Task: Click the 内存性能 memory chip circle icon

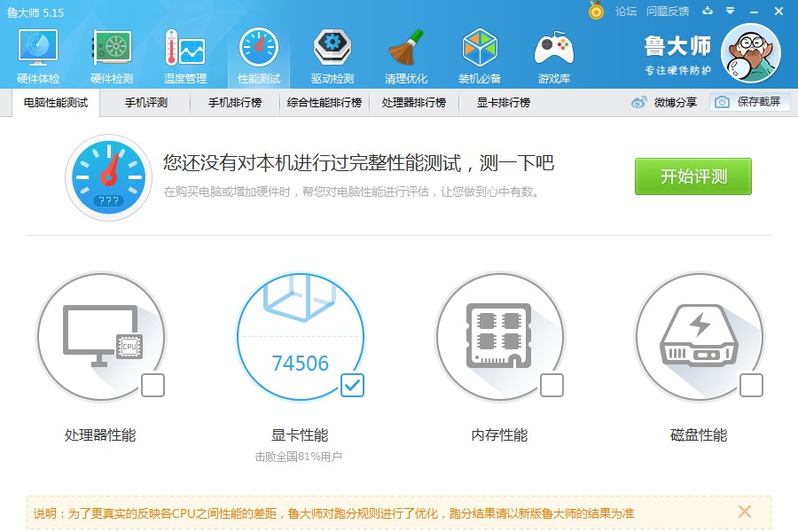Action: tap(500, 336)
